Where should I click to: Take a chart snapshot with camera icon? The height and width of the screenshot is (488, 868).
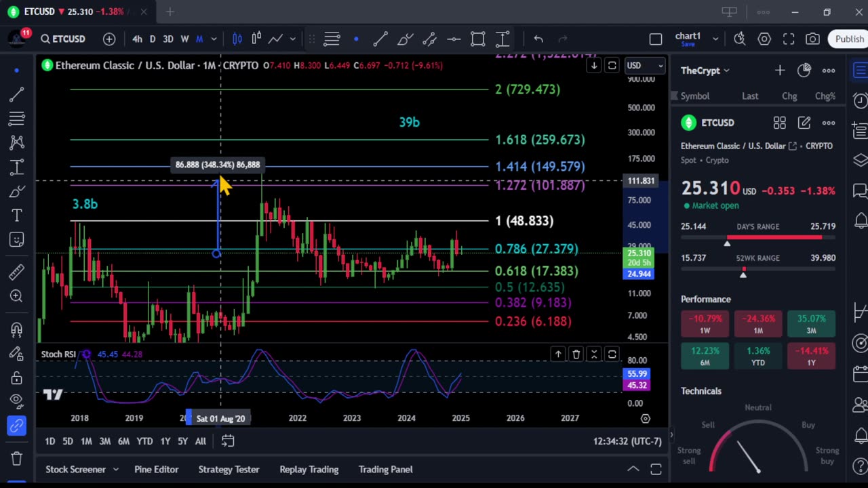(x=813, y=39)
